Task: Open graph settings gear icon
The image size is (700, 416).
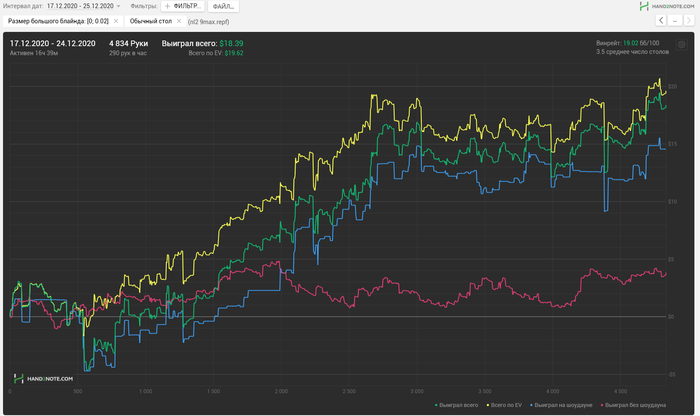Action: click(x=682, y=45)
